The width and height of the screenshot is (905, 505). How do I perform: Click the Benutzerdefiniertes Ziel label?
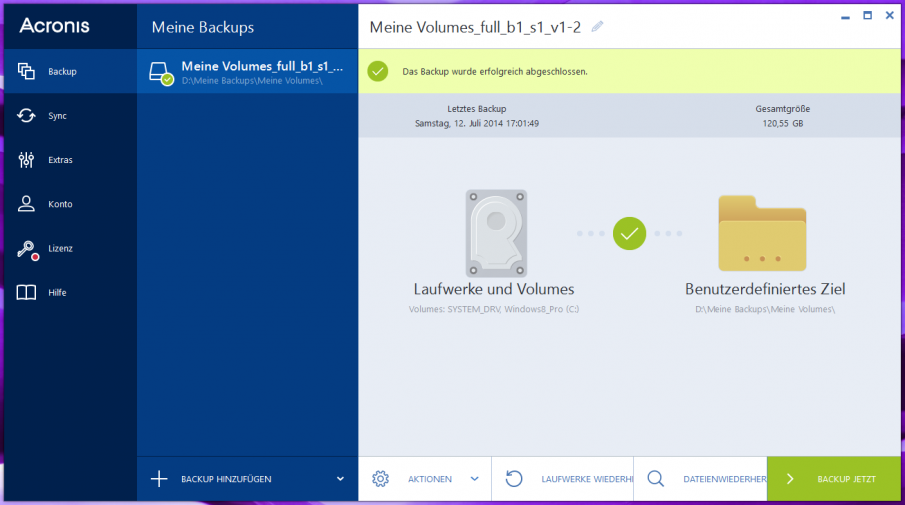pos(765,289)
